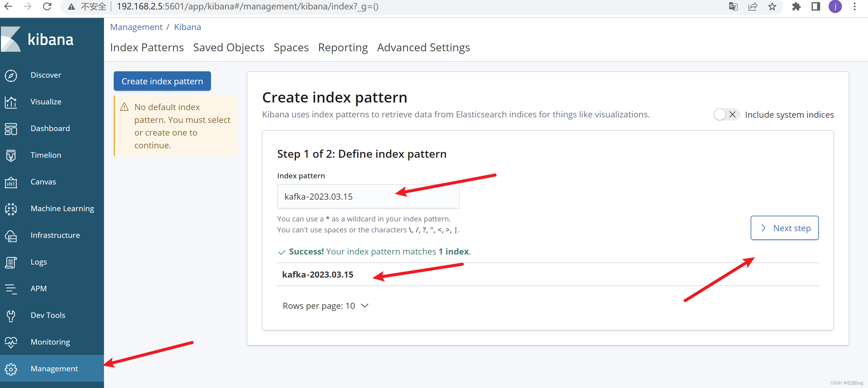
Task: Select the Timelion shield icon
Action: tap(11, 155)
